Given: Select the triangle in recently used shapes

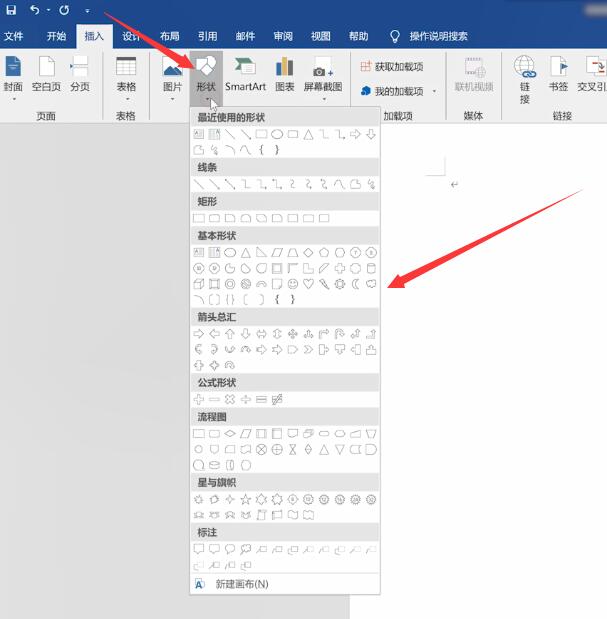Looking at the screenshot, I should tap(308, 135).
